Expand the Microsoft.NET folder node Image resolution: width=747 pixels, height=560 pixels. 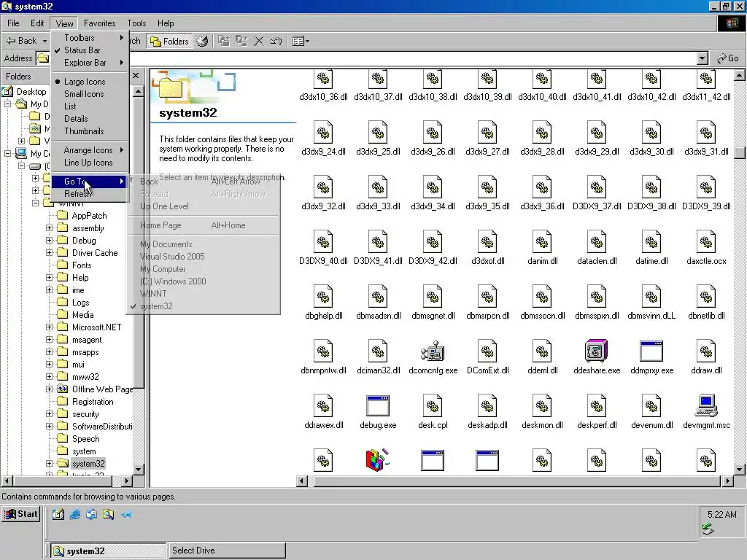49,327
